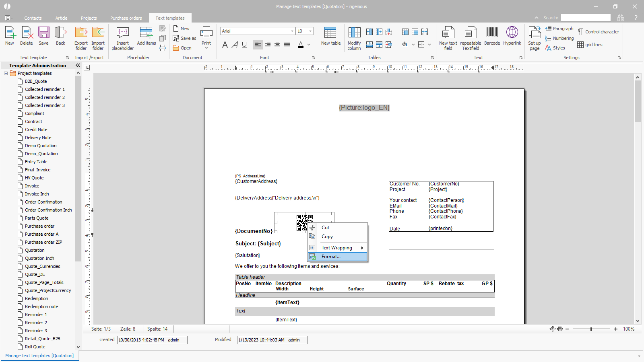Toggle underline text formatting
This screenshot has height=362, width=644.
244,45
